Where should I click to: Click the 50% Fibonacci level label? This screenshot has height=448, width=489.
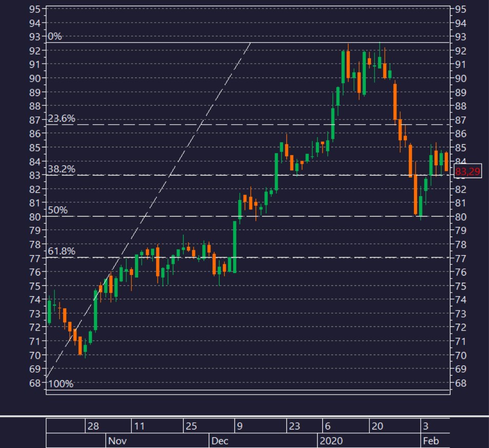point(57,210)
